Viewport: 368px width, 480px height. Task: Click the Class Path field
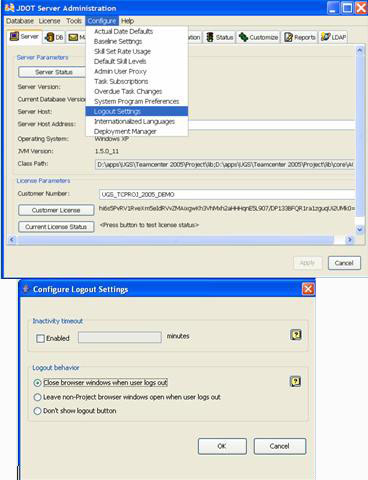225,165
